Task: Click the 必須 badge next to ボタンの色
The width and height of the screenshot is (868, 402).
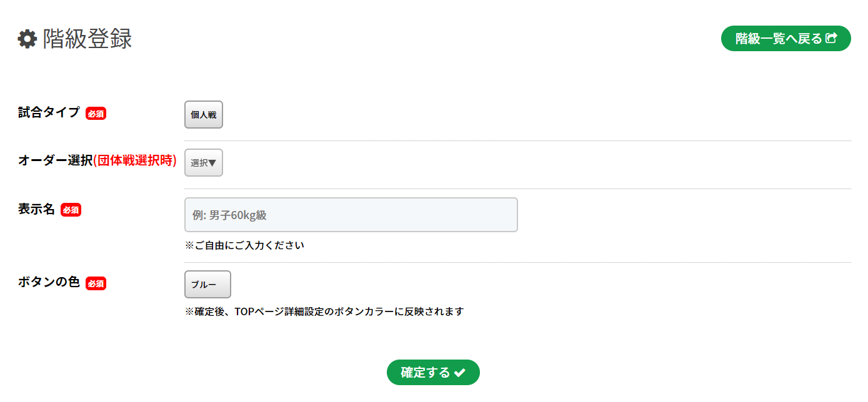Action: [x=96, y=283]
